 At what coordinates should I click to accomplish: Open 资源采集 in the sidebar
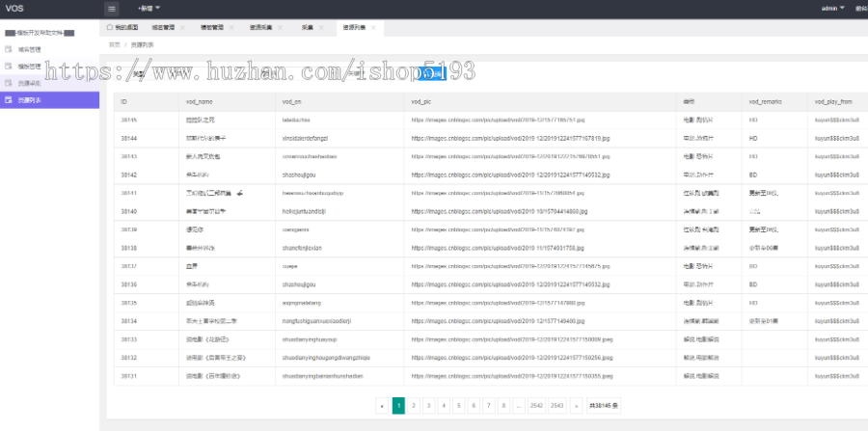[50, 83]
